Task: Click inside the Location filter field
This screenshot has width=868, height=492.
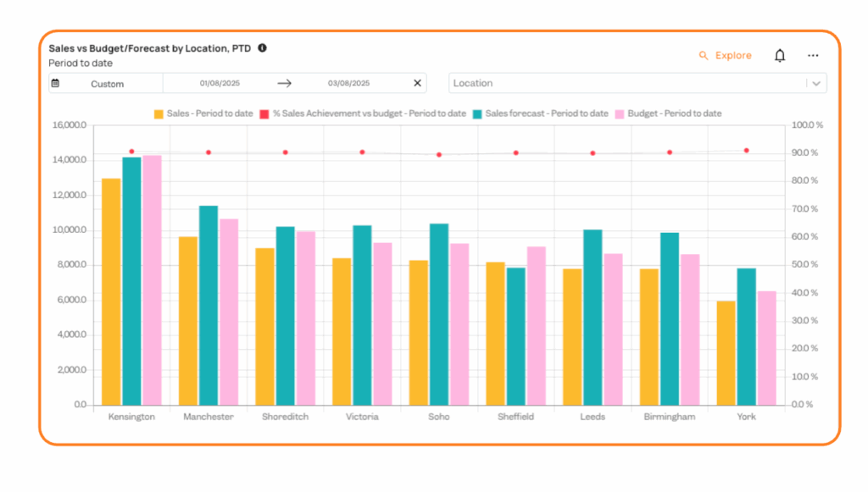Action: [x=627, y=83]
